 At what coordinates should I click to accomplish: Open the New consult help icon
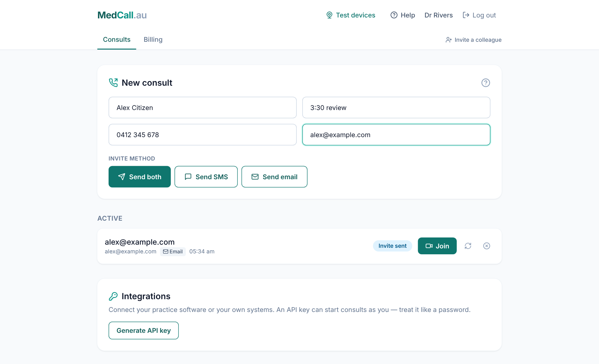pyautogui.click(x=485, y=83)
